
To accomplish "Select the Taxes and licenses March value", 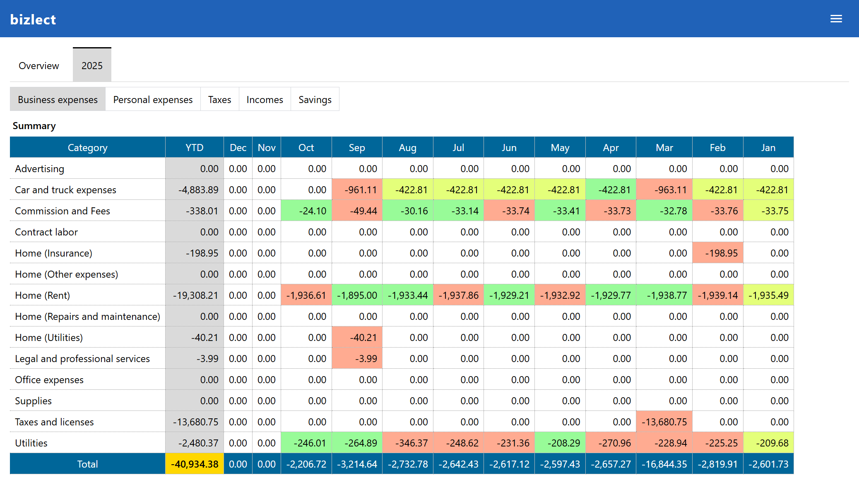I will (x=664, y=422).
